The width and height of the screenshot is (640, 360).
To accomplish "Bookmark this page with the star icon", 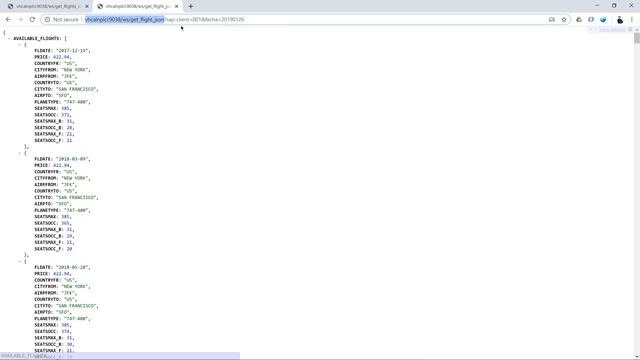I will point(564,19).
